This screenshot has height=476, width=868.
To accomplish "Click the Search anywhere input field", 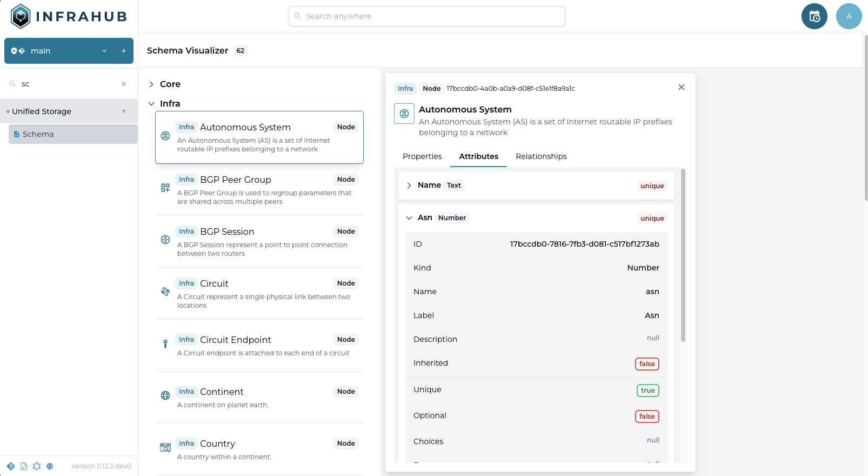I will (427, 16).
